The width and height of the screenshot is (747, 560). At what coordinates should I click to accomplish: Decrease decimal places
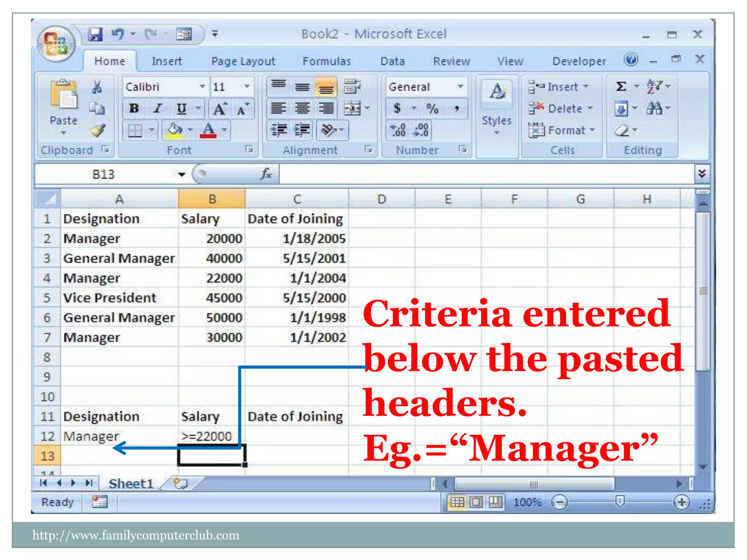pyautogui.click(x=420, y=130)
